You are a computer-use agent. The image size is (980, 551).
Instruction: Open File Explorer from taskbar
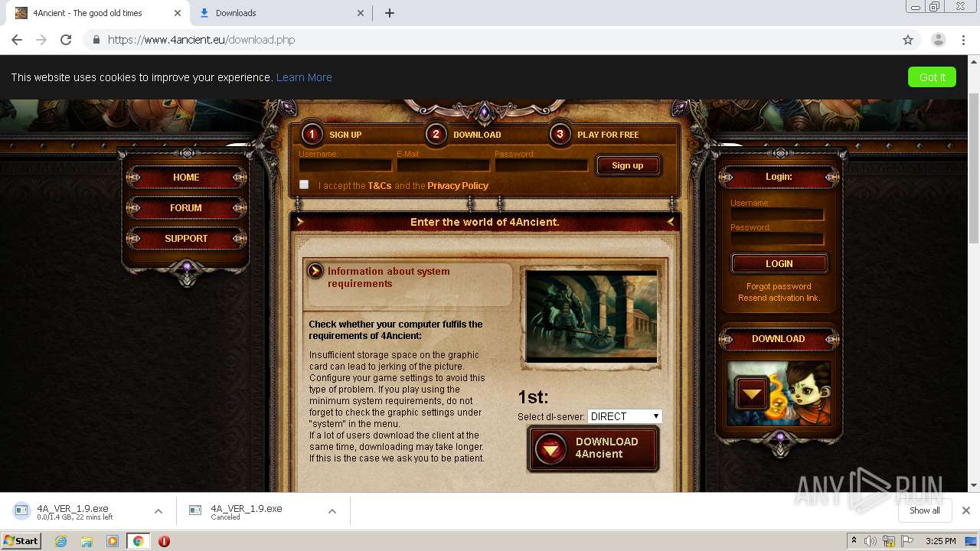[x=87, y=541]
